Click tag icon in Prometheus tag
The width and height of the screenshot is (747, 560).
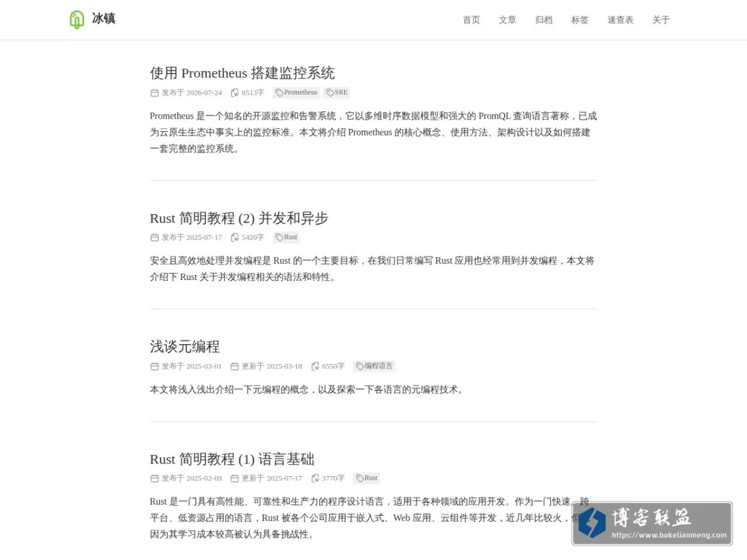coord(280,93)
